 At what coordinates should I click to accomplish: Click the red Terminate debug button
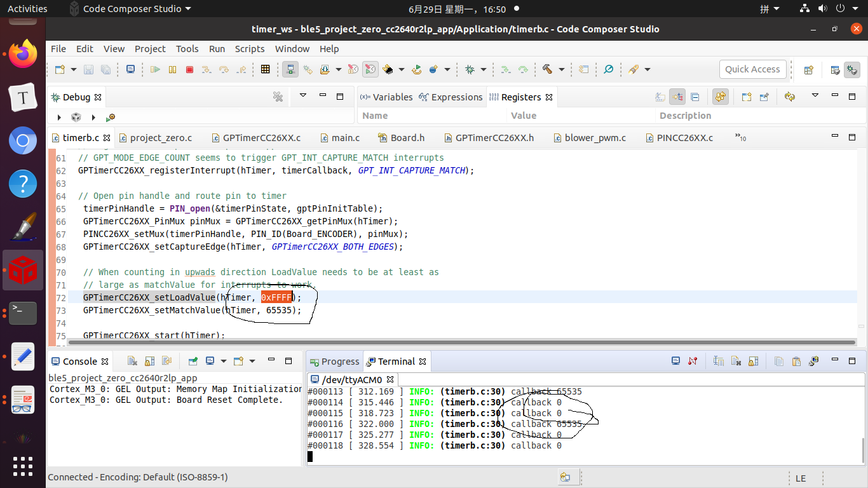coord(189,70)
